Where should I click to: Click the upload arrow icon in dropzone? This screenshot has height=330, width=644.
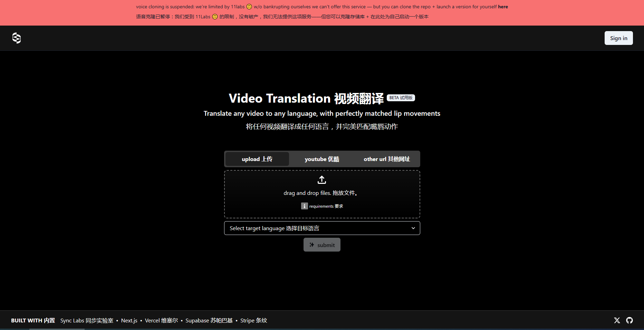point(322,180)
